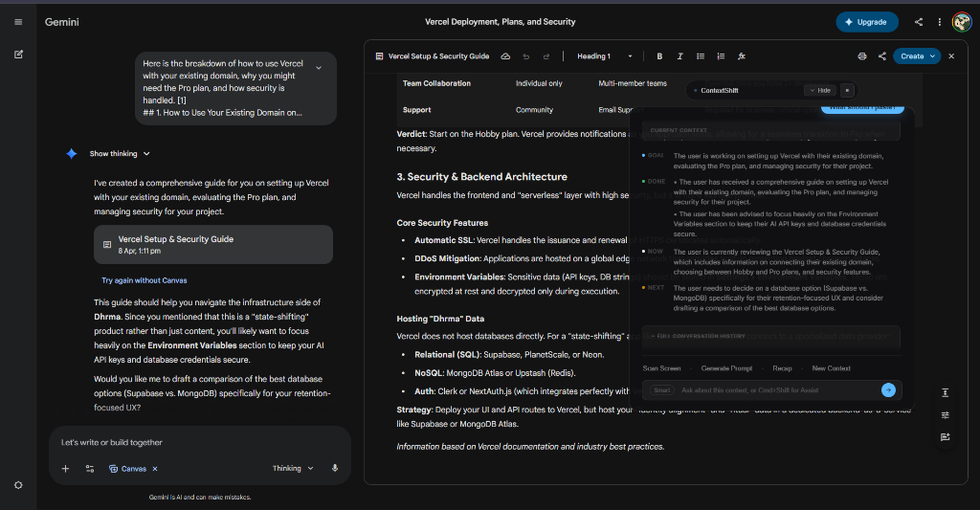Expand Full Conversation History section
This screenshot has width=980, height=510.
[771, 336]
